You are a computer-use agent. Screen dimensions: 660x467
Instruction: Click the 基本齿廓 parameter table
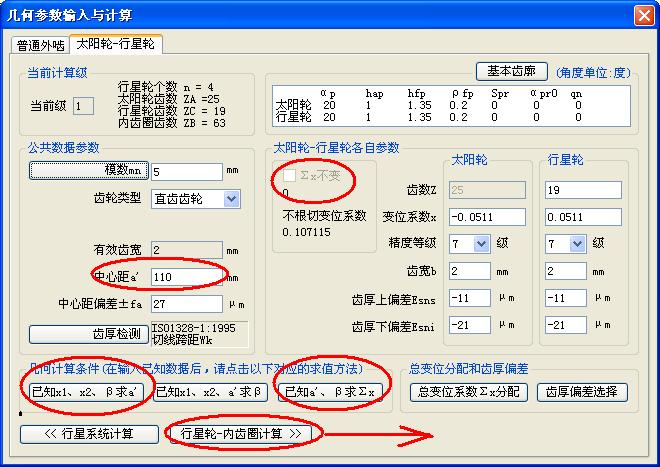[x=451, y=106]
